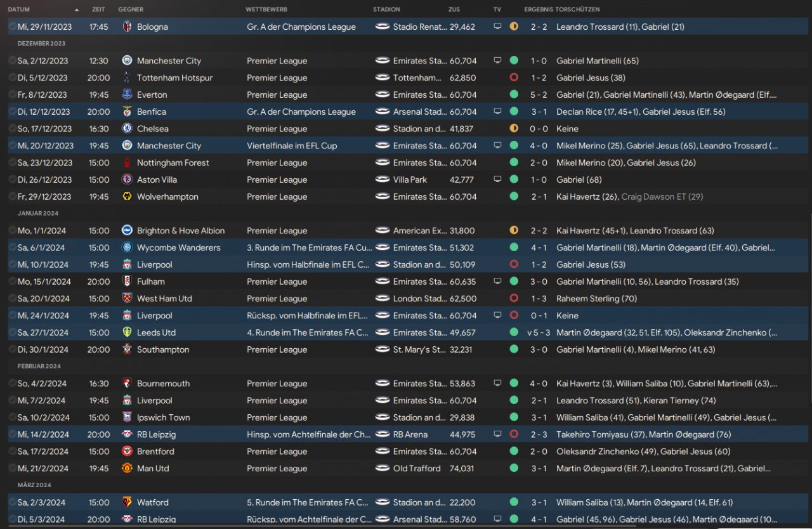This screenshot has width=812, height=529.
Task: Select the Ipswich Town crest icon
Action: (127, 417)
